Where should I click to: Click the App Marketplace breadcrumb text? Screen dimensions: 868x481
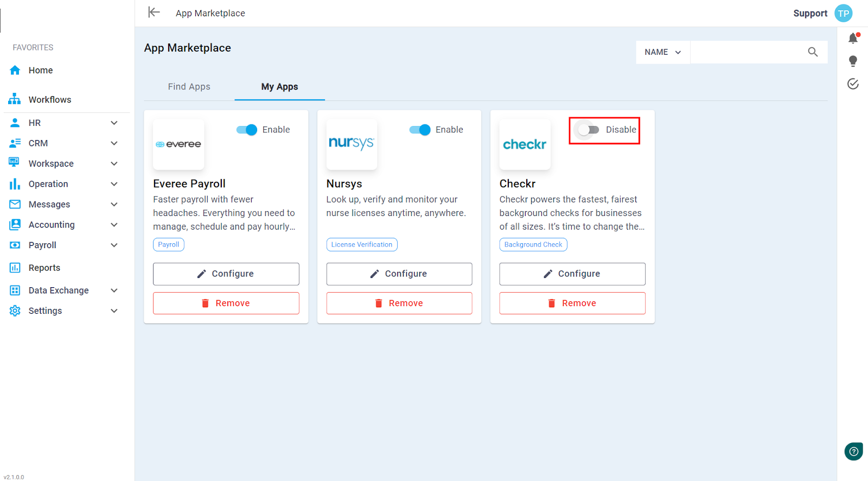(210, 13)
